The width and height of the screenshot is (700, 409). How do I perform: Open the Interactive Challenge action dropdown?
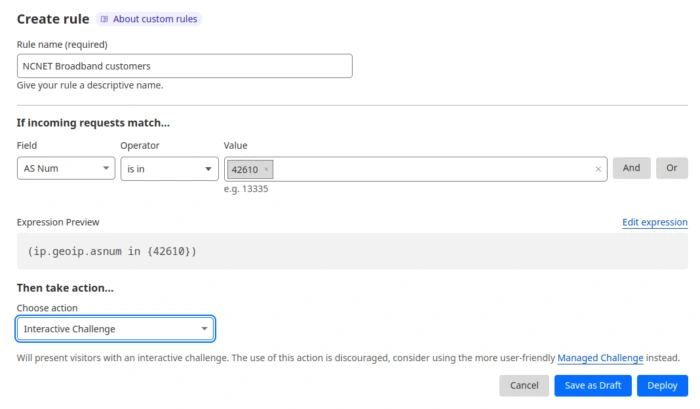coord(115,329)
